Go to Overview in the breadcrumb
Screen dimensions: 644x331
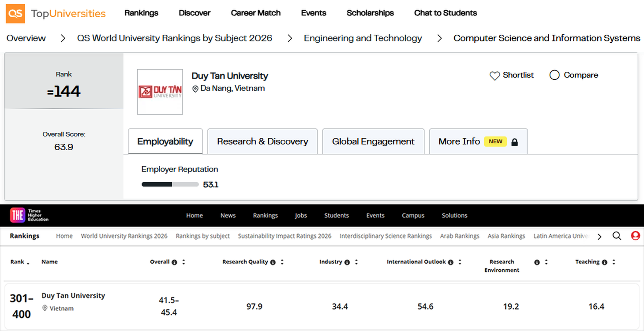tap(26, 38)
